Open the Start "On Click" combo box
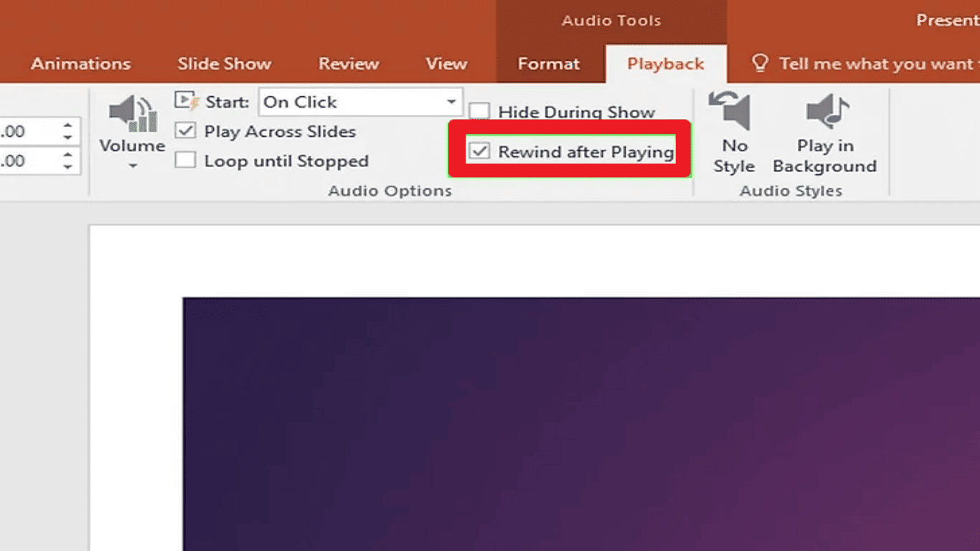The height and width of the screenshot is (551, 980). pos(361,102)
